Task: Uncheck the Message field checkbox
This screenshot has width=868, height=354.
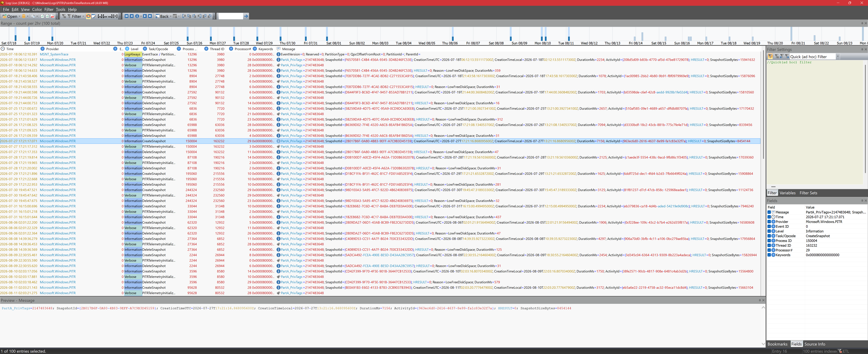Action: (769, 212)
